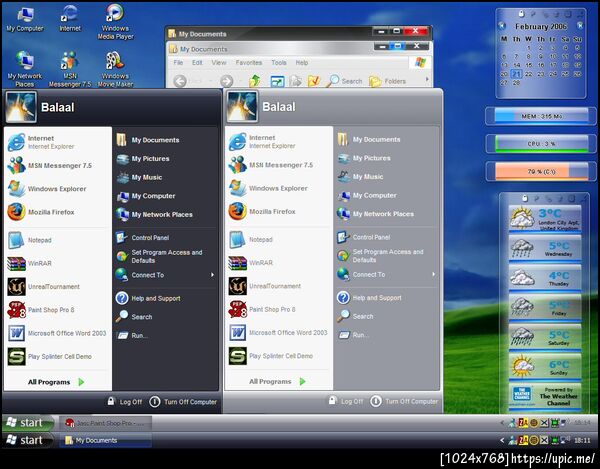Expand All Programs in the dark Start menu
Image resolution: width=600 pixels, height=469 pixels.
click(x=56, y=382)
